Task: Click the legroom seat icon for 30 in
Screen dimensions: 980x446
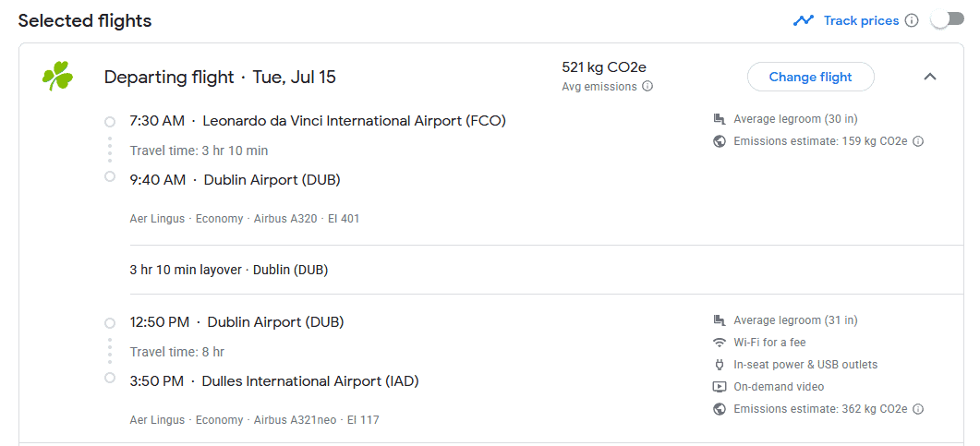Action: [x=720, y=119]
